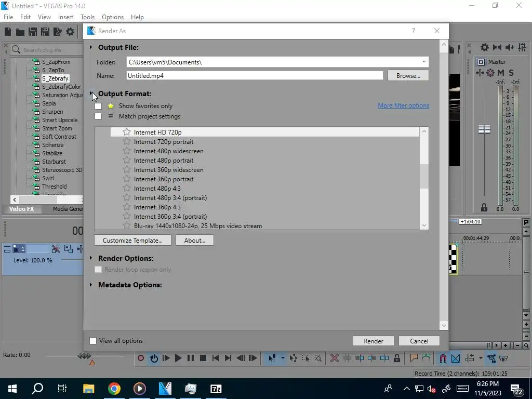The width and height of the screenshot is (532, 399).
Task: Click the New project icon in main toolbar
Action: coord(8,32)
